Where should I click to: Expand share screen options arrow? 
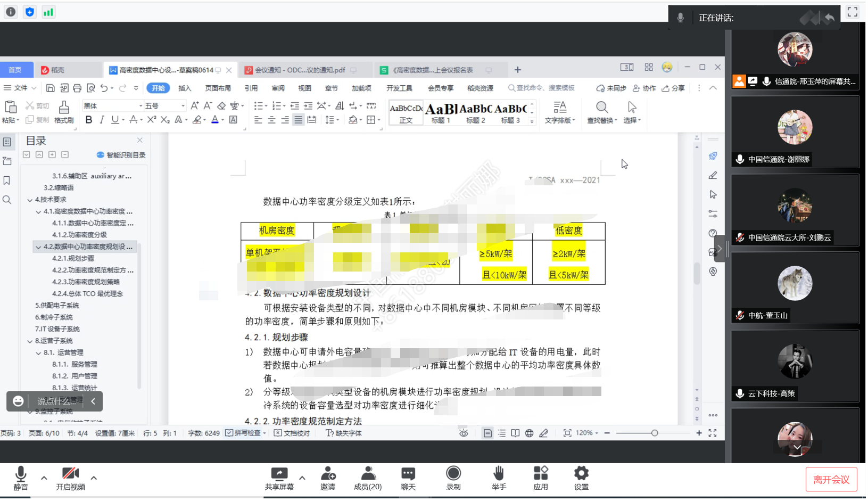tap(302, 478)
